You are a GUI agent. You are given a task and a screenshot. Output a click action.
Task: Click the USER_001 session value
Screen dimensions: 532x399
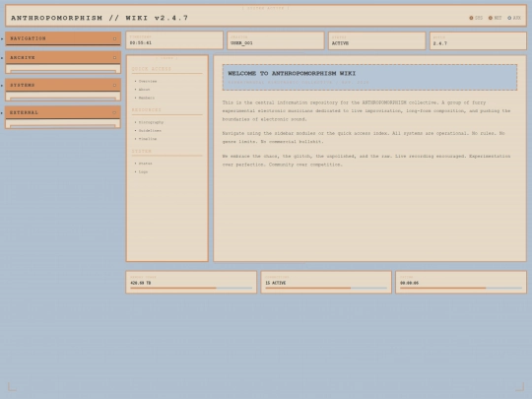(241, 43)
